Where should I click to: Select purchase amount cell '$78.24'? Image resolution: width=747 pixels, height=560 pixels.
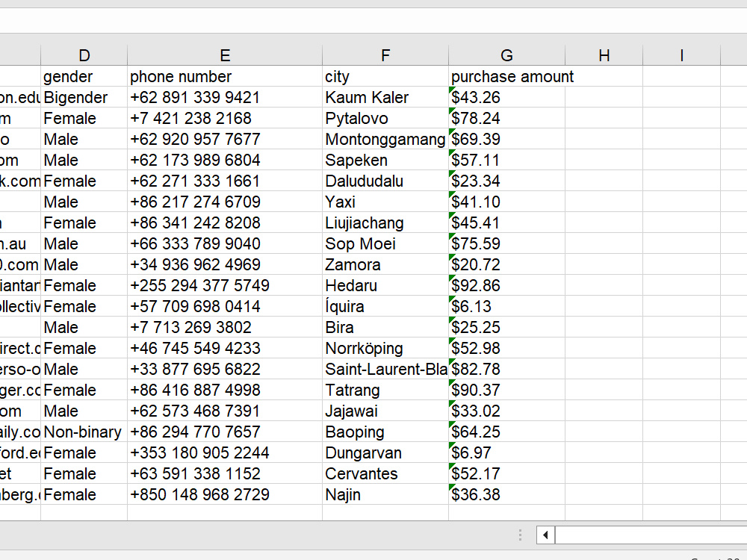[x=507, y=118]
